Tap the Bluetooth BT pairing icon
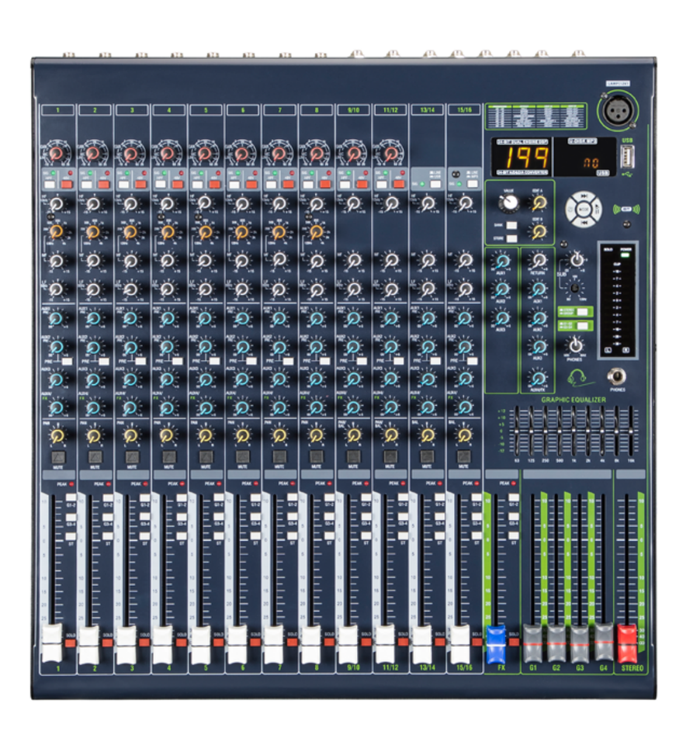The image size is (700, 745). (625, 209)
